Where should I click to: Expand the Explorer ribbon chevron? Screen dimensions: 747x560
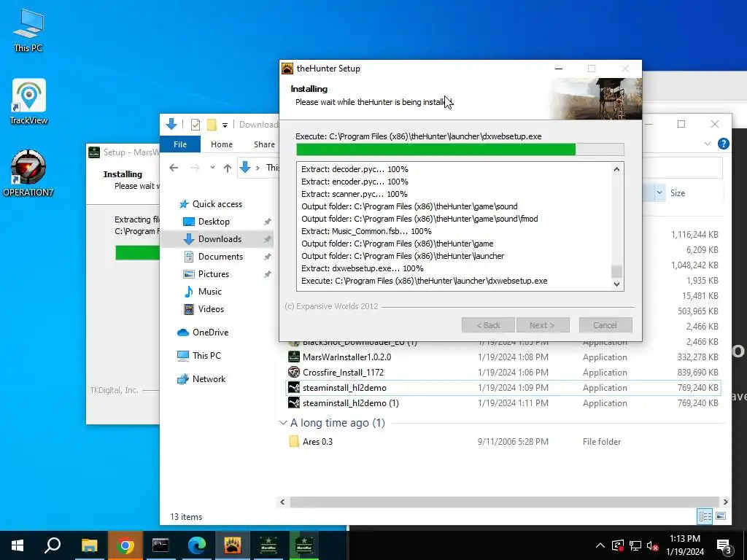click(x=708, y=144)
